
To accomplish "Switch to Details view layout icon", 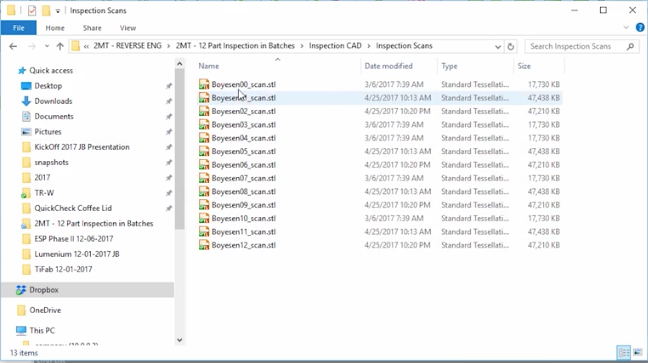I will pyautogui.click(x=624, y=353).
